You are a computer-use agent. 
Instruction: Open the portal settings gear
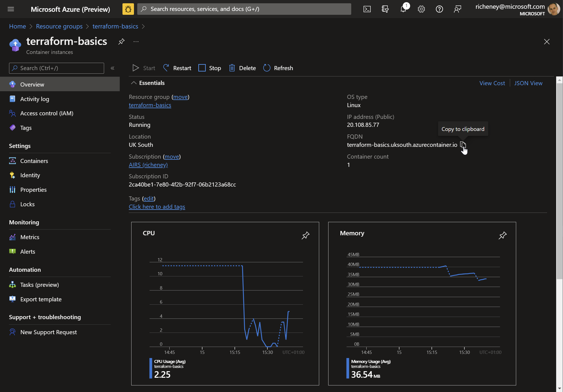(421, 9)
